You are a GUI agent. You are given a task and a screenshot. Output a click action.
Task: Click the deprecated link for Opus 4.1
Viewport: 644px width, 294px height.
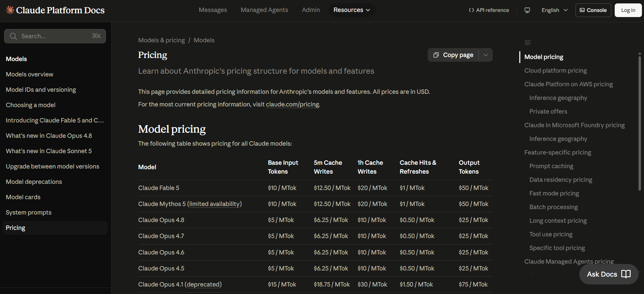[203, 284]
